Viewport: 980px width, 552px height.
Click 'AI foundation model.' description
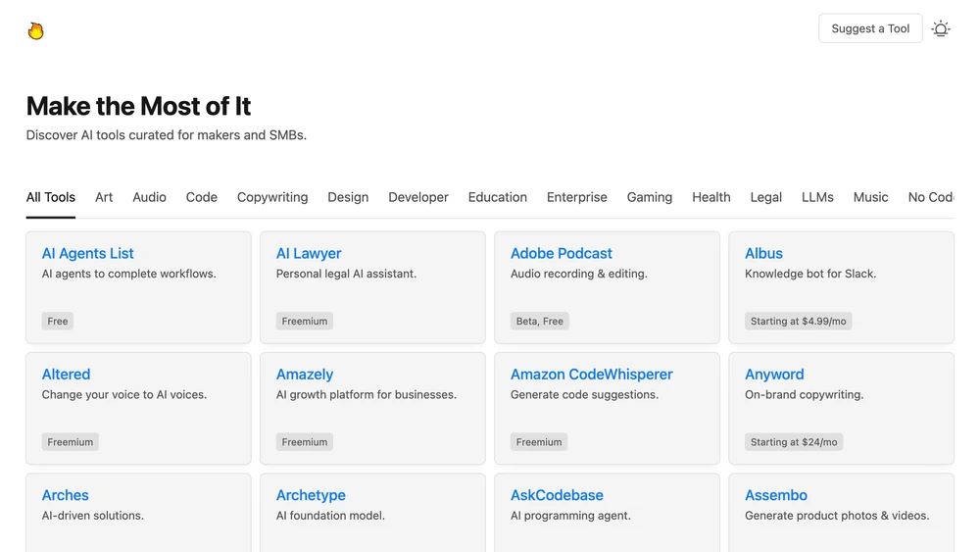pyautogui.click(x=330, y=516)
